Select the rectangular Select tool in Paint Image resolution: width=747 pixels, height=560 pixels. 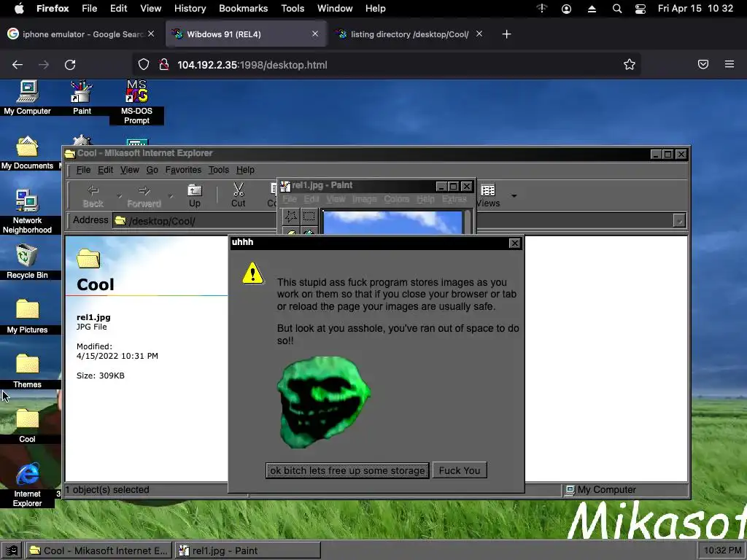point(309,217)
